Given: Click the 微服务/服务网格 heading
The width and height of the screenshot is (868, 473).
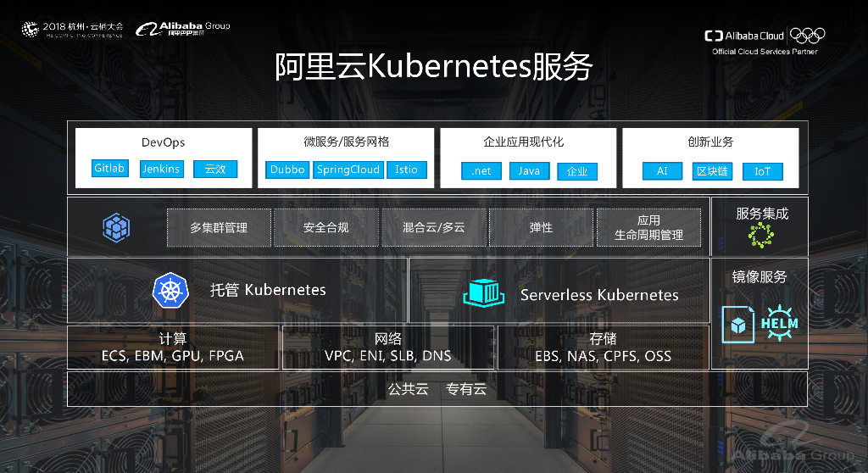Looking at the screenshot, I should [346, 142].
